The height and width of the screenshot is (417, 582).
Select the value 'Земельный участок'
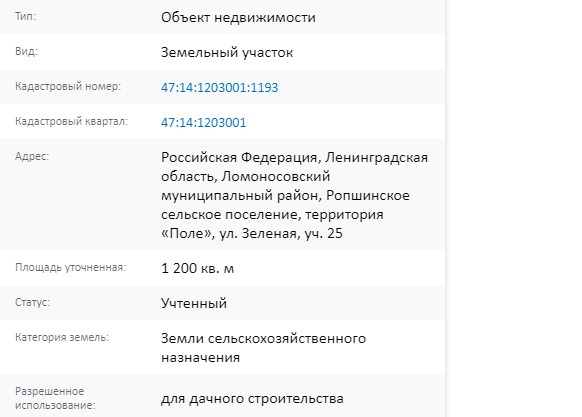point(227,53)
